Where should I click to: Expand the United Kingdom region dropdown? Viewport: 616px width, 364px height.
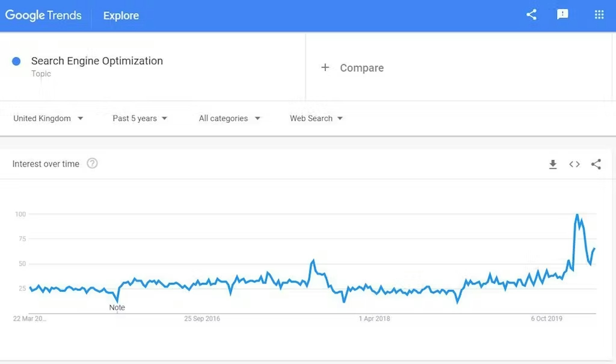click(48, 118)
